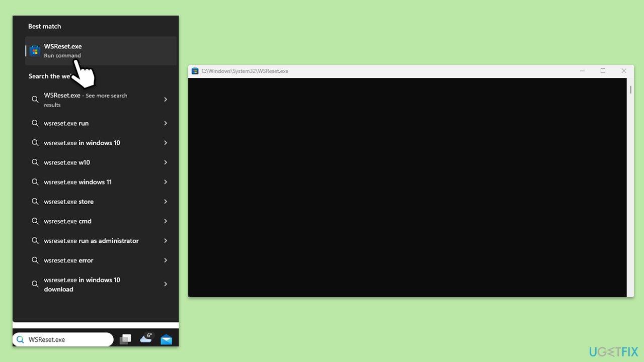Click search icon beside 'See more search results'
Image resolution: width=644 pixels, height=362 pixels.
pos(35,100)
